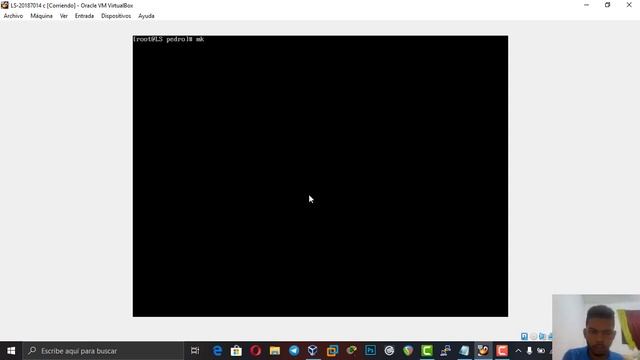The width and height of the screenshot is (640, 360).
Task: Launch Opera browser from the taskbar
Action: point(256,351)
